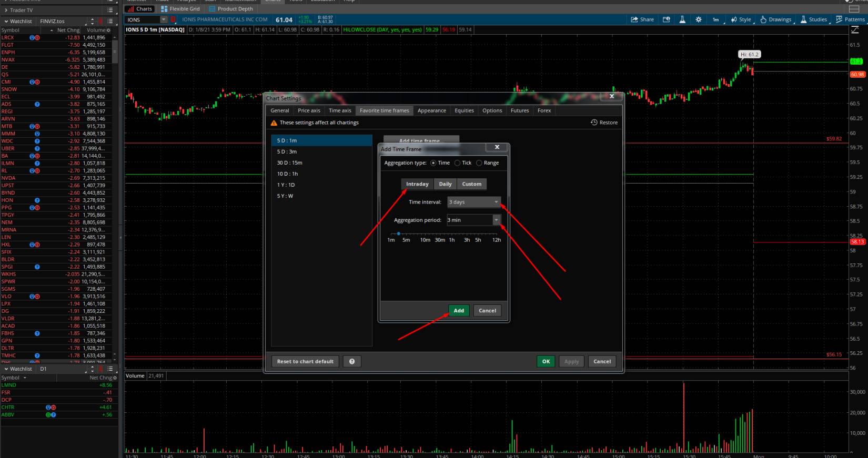
Task: Open the Time interval dropdown
Action: pyautogui.click(x=473, y=202)
